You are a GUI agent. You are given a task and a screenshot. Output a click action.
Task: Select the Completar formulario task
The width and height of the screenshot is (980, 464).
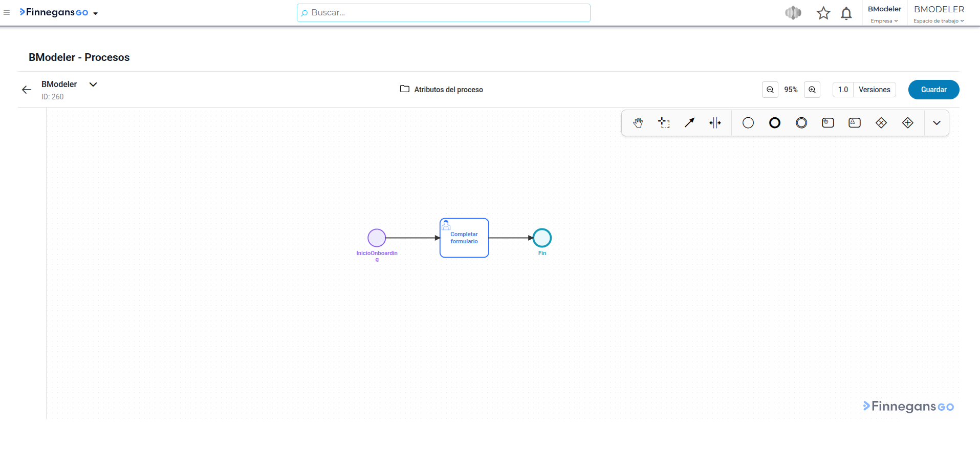tap(464, 238)
